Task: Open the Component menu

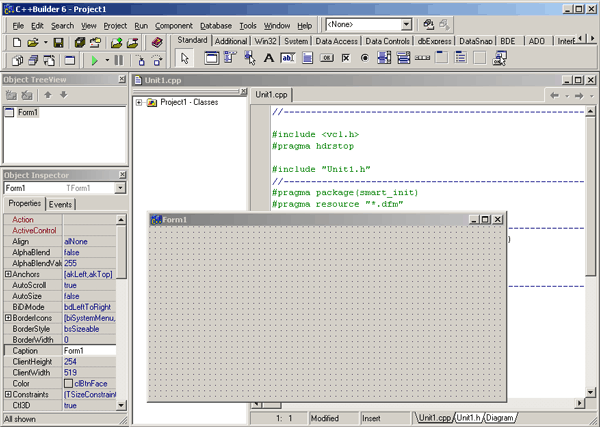Action: 174,26
